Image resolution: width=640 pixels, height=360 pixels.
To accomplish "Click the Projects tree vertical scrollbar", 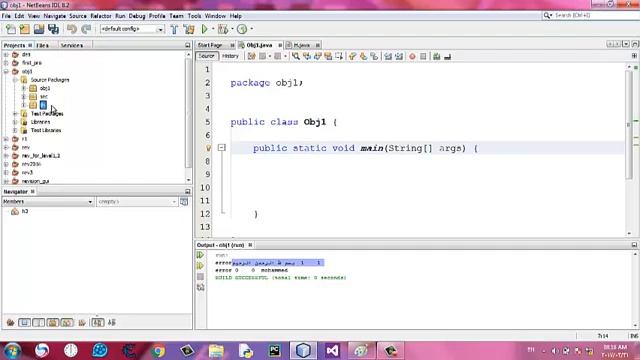I will pos(188,112).
